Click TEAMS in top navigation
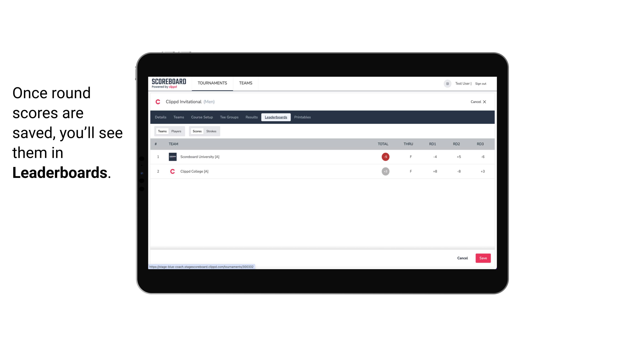Viewport: 644px width, 346px height. coord(245,83)
